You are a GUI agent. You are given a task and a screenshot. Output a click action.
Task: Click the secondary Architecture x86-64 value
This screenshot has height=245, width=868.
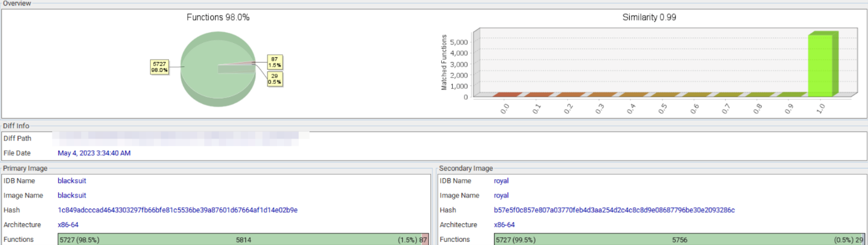(x=507, y=225)
